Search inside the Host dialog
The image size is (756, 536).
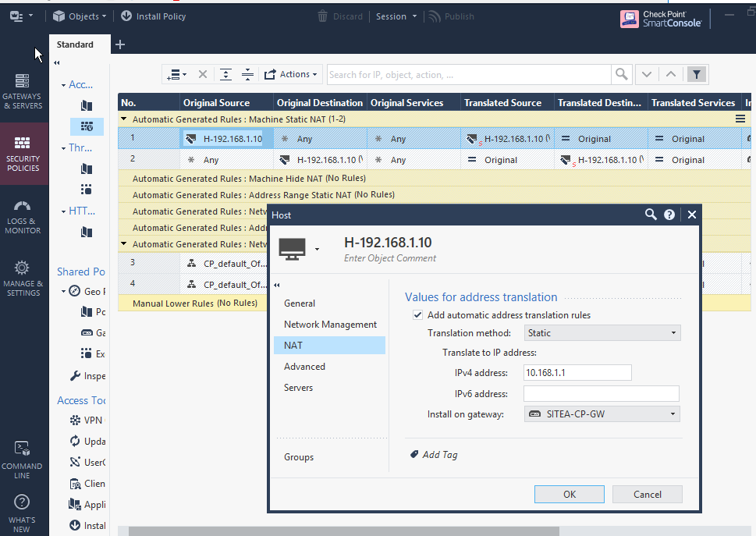click(x=651, y=215)
